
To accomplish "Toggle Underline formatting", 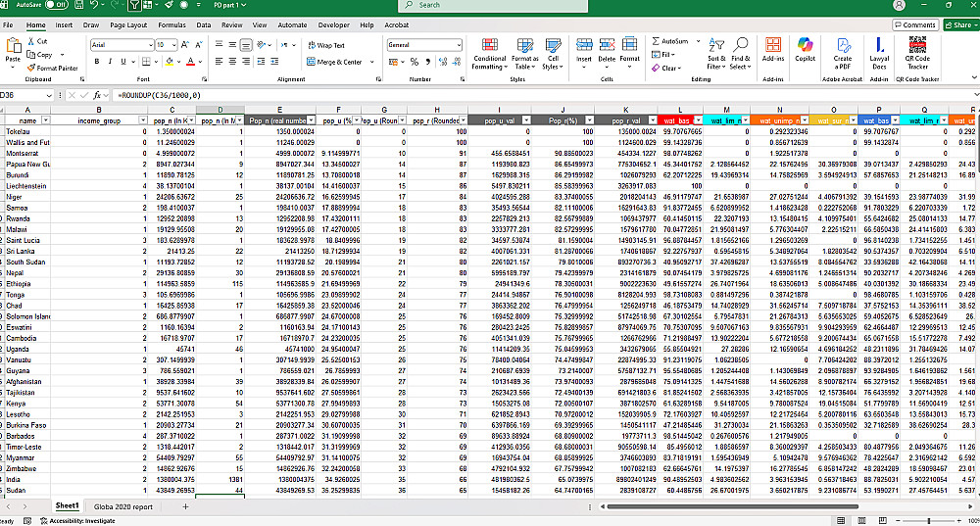I will click(123, 62).
